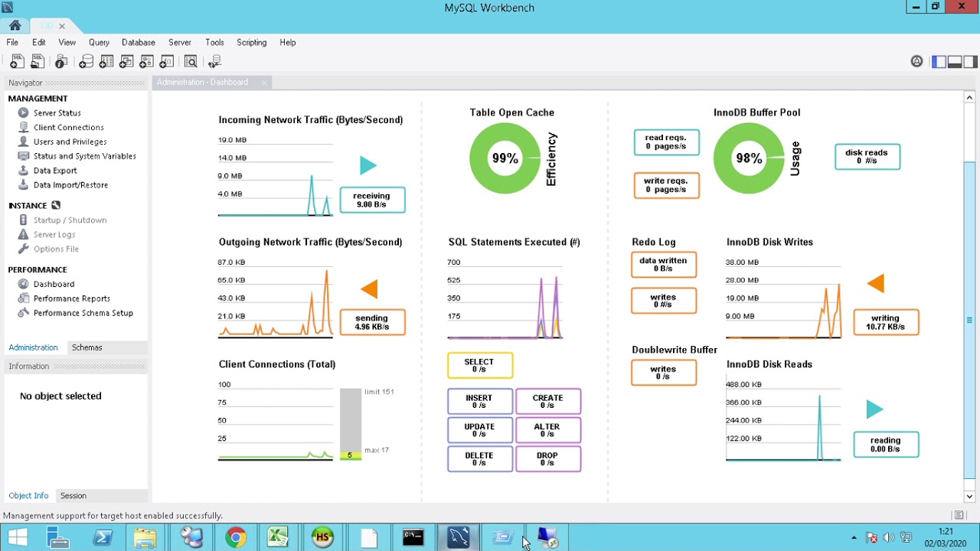Image resolution: width=980 pixels, height=551 pixels.
Task: Open Client Connections in navigator
Action: [68, 127]
